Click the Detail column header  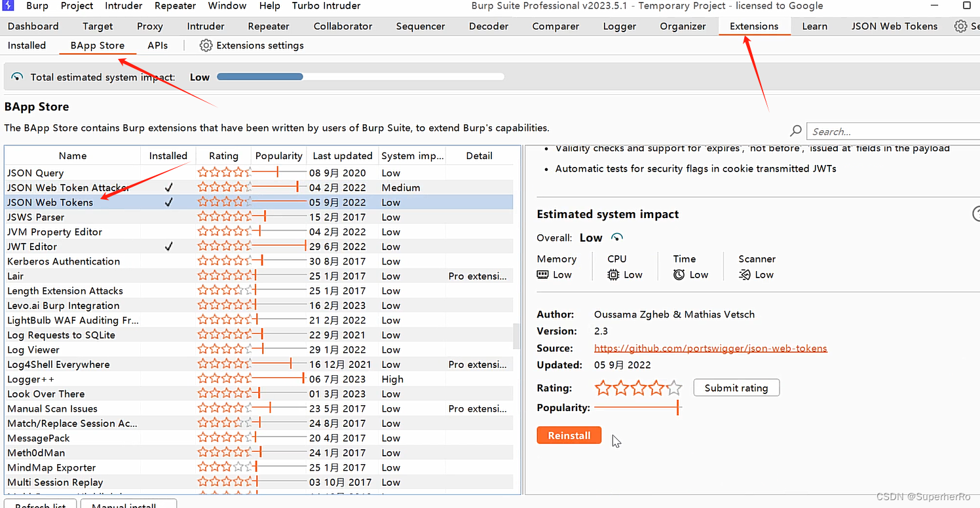[480, 156]
